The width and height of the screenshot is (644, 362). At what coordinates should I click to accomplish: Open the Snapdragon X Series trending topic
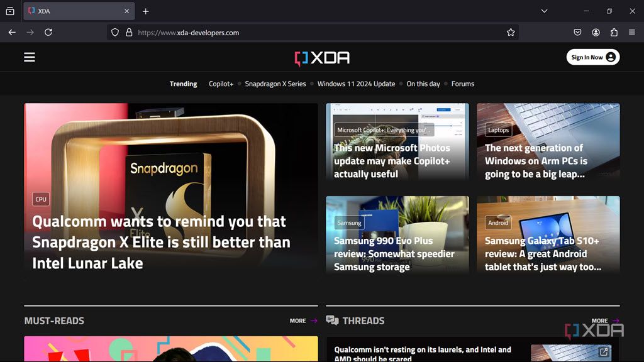pyautogui.click(x=275, y=84)
